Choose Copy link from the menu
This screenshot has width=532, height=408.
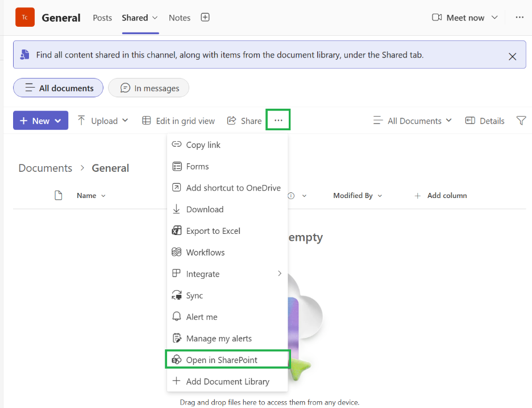(x=227, y=145)
